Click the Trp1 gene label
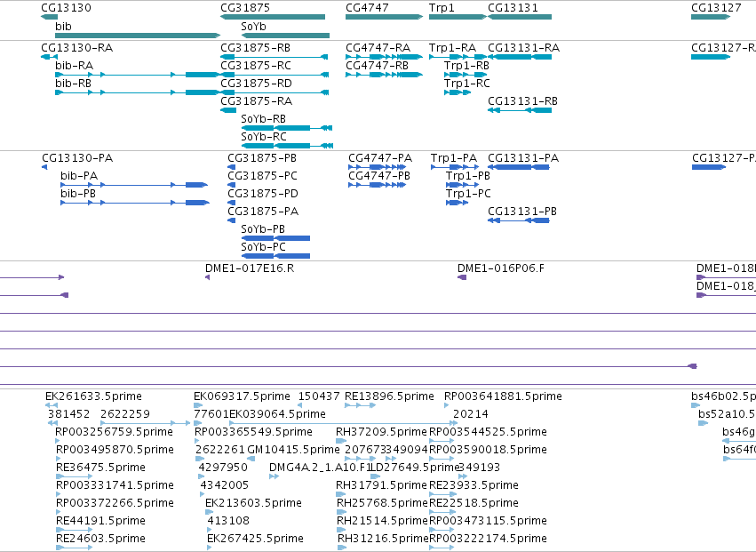 point(442,8)
